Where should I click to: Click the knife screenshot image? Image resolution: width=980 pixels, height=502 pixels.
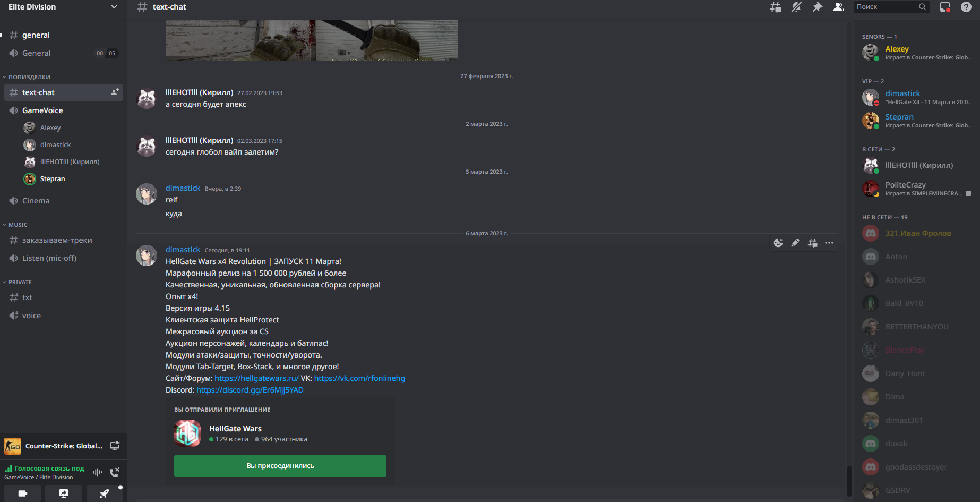pos(312,40)
